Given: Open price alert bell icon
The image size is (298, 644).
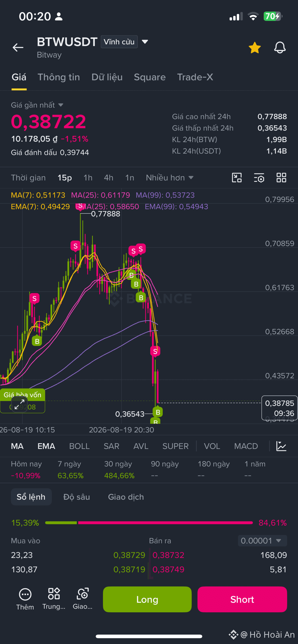Looking at the screenshot, I should 280,47.
